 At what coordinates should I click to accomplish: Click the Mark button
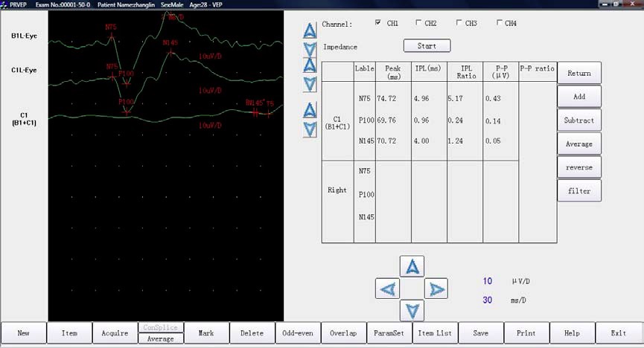tap(206, 333)
